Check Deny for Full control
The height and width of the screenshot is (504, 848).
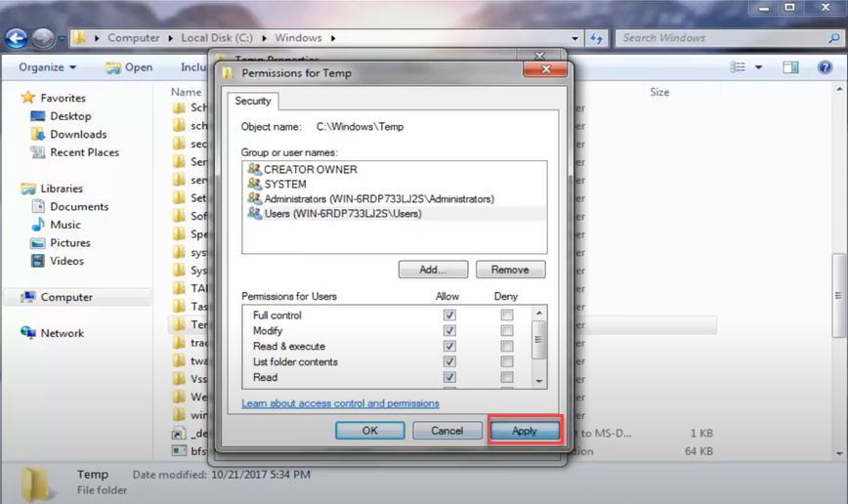pos(507,315)
